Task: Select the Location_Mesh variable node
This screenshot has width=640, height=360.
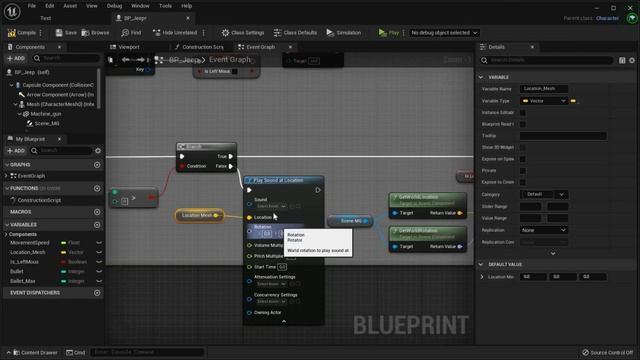Action: pyautogui.click(x=200, y=216)
